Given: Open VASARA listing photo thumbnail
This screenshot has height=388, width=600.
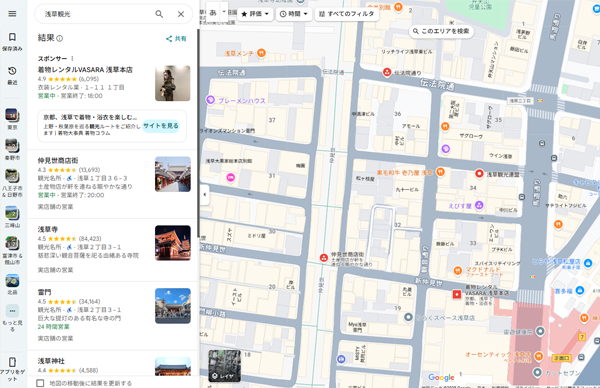Looking at the screenshot, I should pos(173,83).
